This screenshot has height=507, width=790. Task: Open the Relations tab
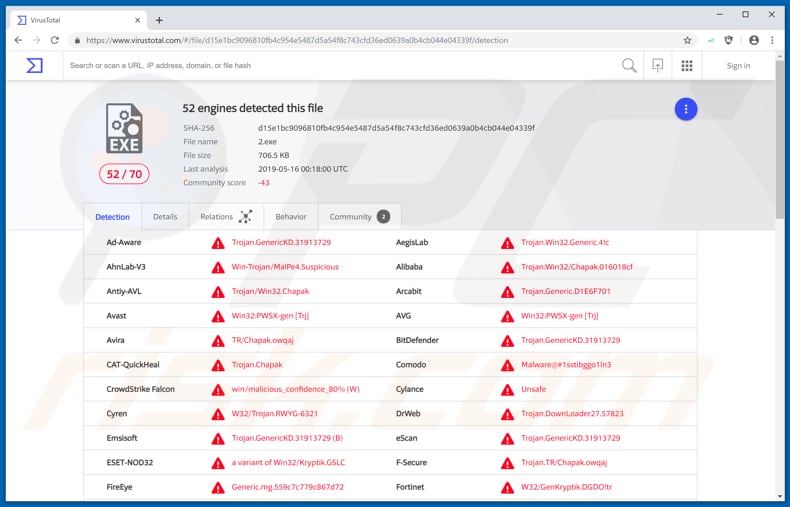pyautogui.click(x=226, y=217)
